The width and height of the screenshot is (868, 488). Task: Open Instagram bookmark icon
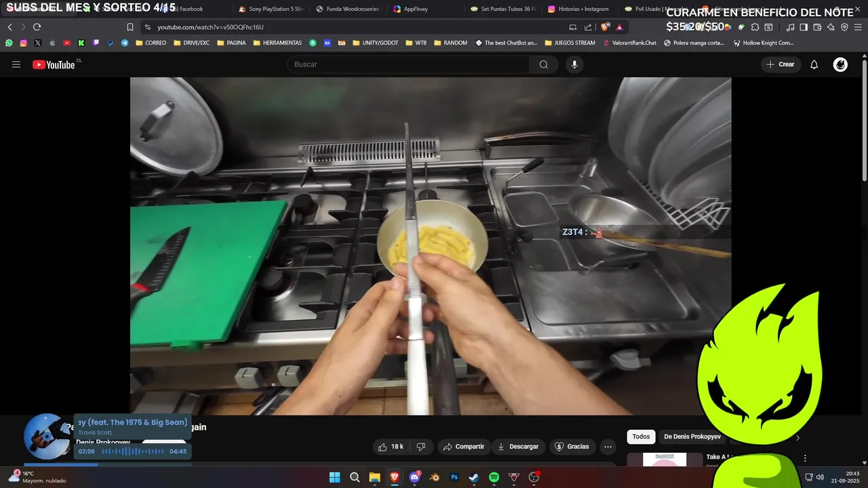[23, 43]
